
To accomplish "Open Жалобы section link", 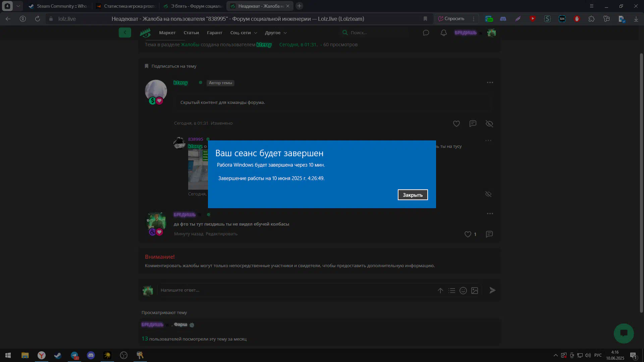I will click(190, 45).
